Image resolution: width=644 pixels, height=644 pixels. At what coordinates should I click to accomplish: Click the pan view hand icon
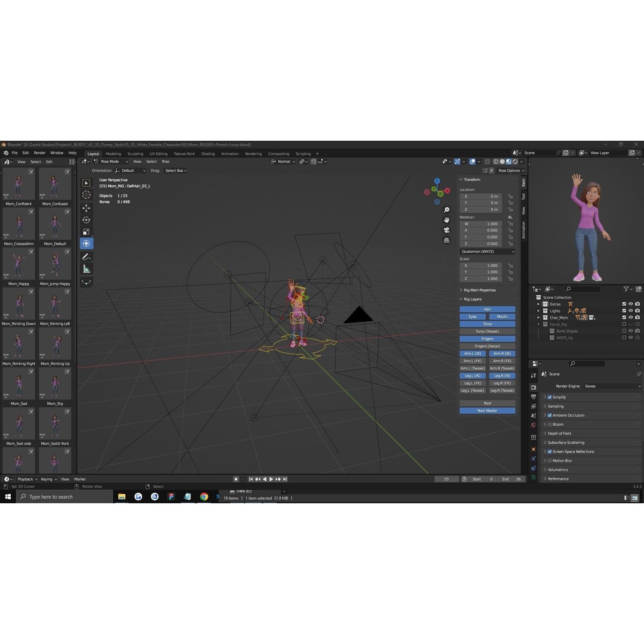point(447,220)
